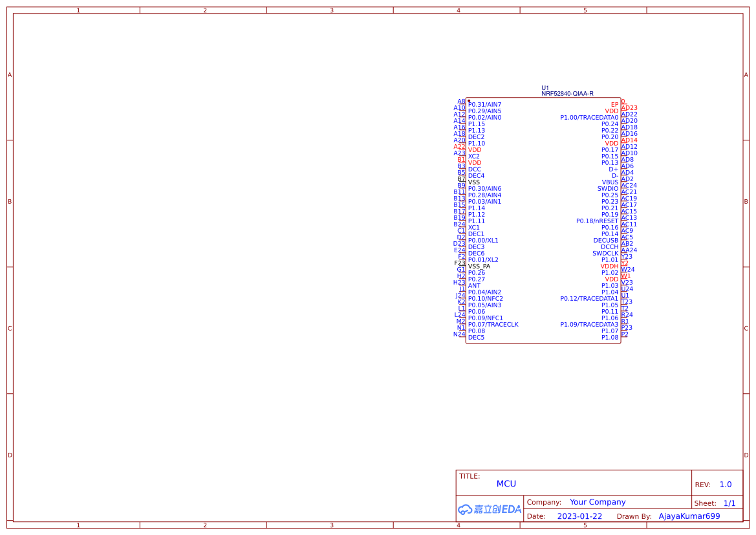The height and width of the screenshot is (535, 756).
Task: Select the P0.31/AIN7 pin label
Action: (x=485, y=104)
